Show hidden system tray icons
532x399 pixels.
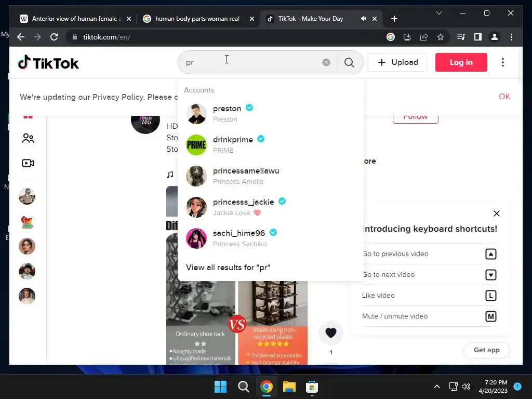(437, 387)
